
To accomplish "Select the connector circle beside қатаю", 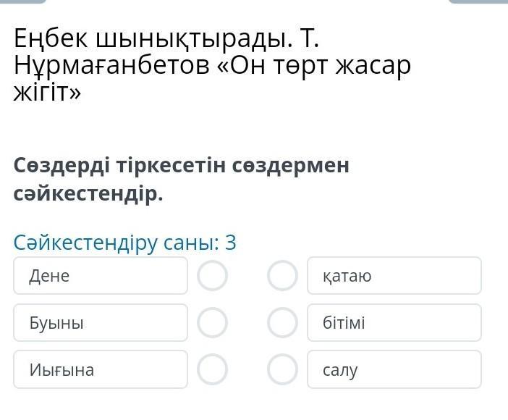I will pyautogui.click(x=282, y=276).
